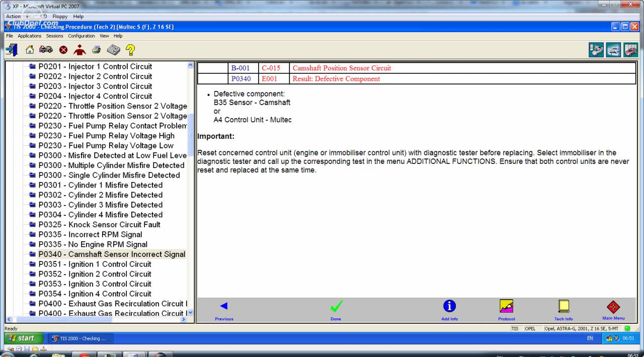Click the Add Info button
Image resolution: width=644 pixels, height=357 pixels.
[449, 310]
